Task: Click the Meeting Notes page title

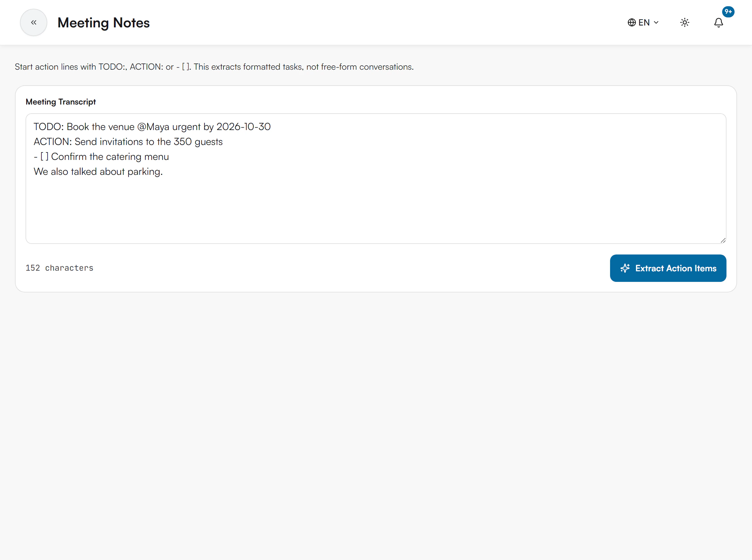Action: tap(103, 23)
